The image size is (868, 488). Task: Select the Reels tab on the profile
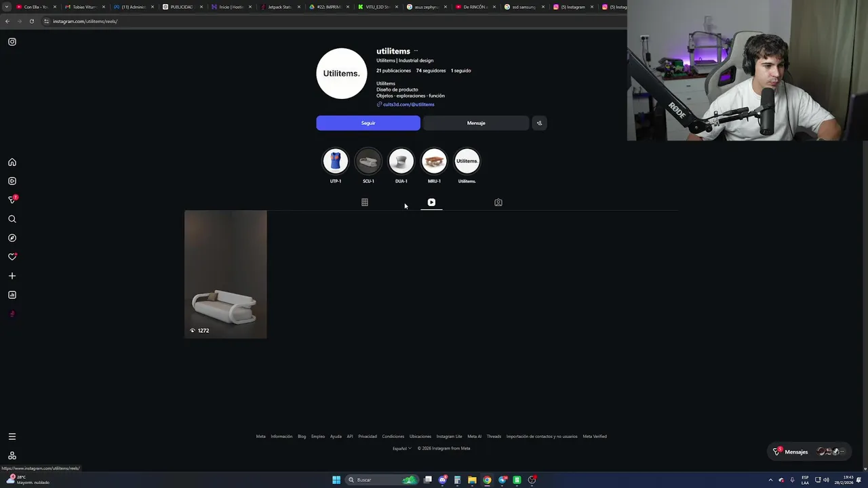431,202
